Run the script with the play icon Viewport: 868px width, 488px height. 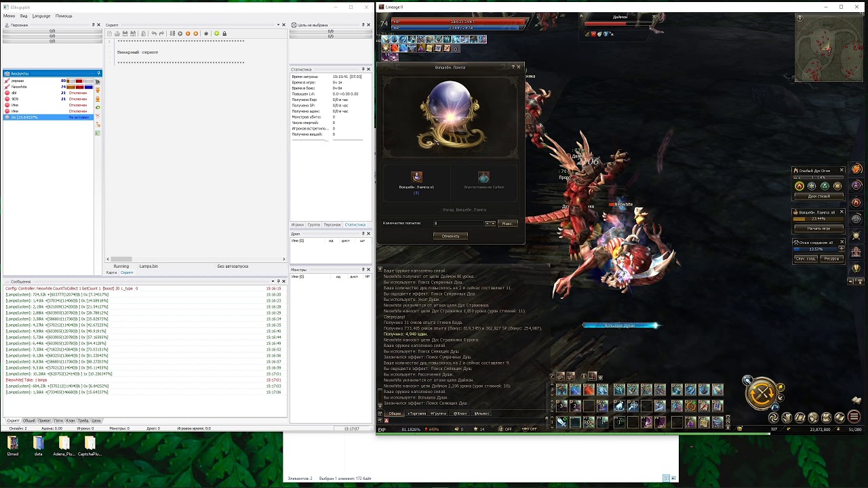(180, 33)
